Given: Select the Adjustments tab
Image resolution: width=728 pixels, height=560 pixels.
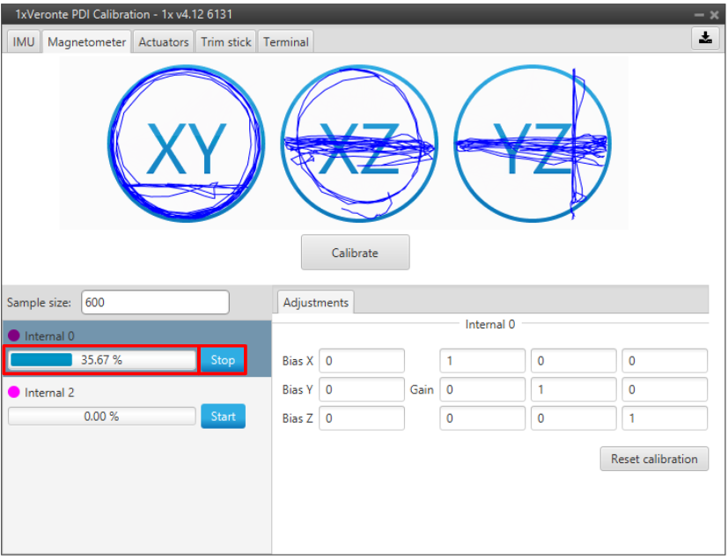Looking at the screenshot, I should coord(315,302).
